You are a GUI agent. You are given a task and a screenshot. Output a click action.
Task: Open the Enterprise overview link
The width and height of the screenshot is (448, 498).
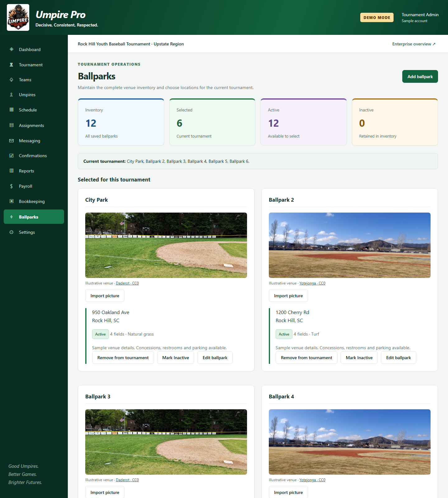(x=414, y=44)
